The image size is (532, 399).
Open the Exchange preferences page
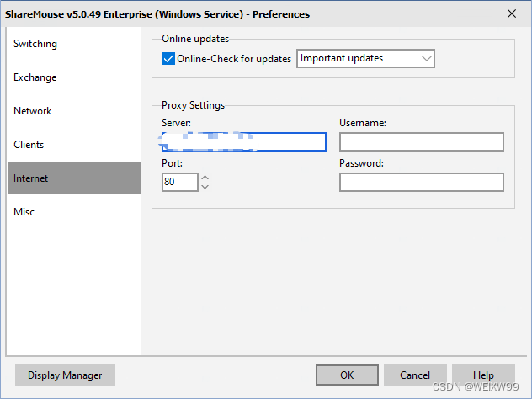74,77
